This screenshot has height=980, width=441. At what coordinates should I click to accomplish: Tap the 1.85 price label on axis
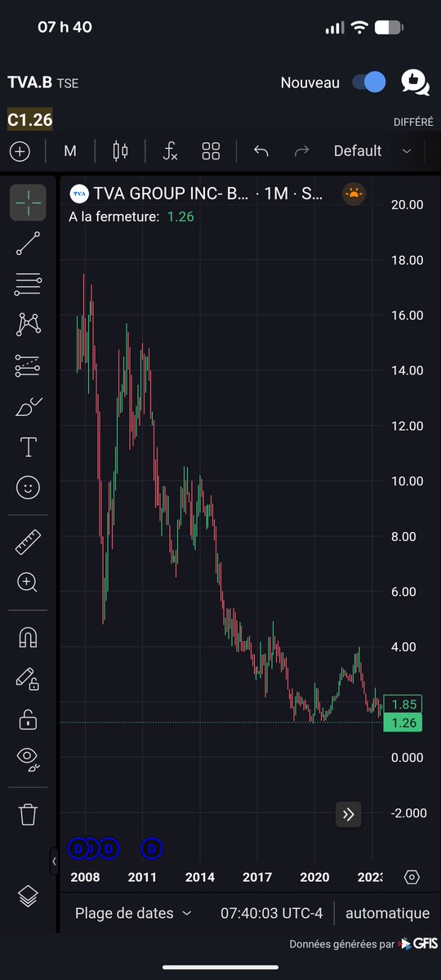403,705
